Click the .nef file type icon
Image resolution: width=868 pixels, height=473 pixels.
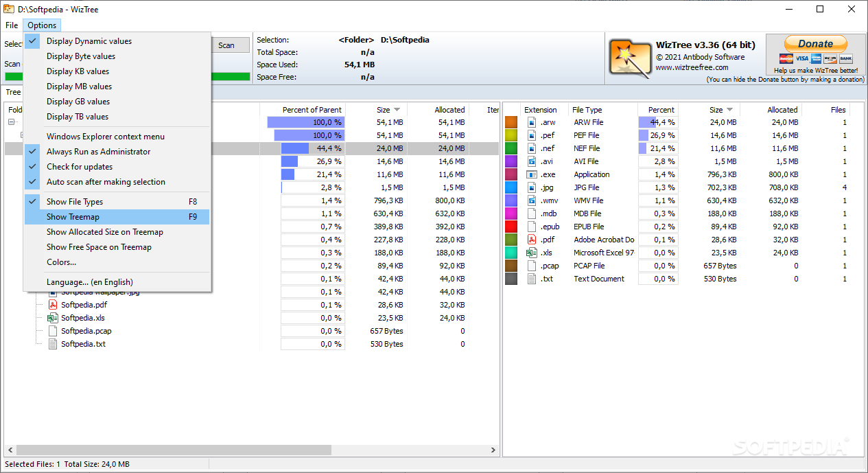tap(531, 148)
